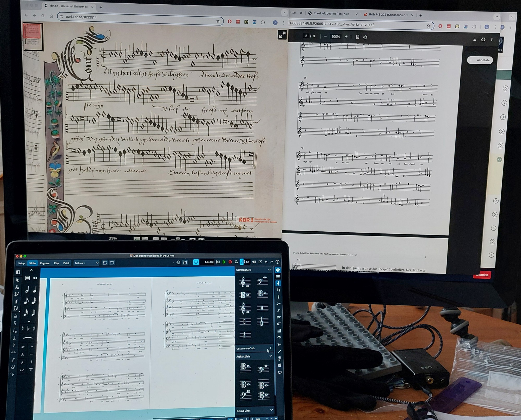Select the treble clef in Common Clefs

(245, 282)
